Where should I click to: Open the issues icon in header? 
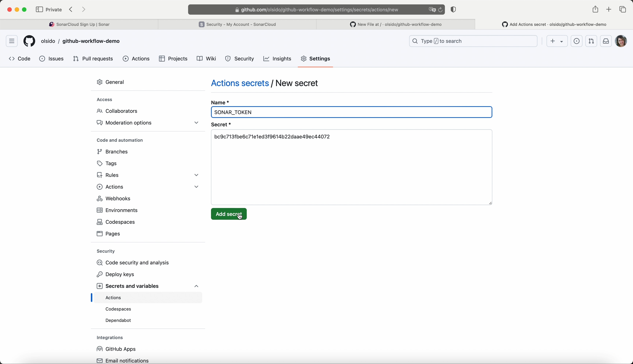pos(577,41)
